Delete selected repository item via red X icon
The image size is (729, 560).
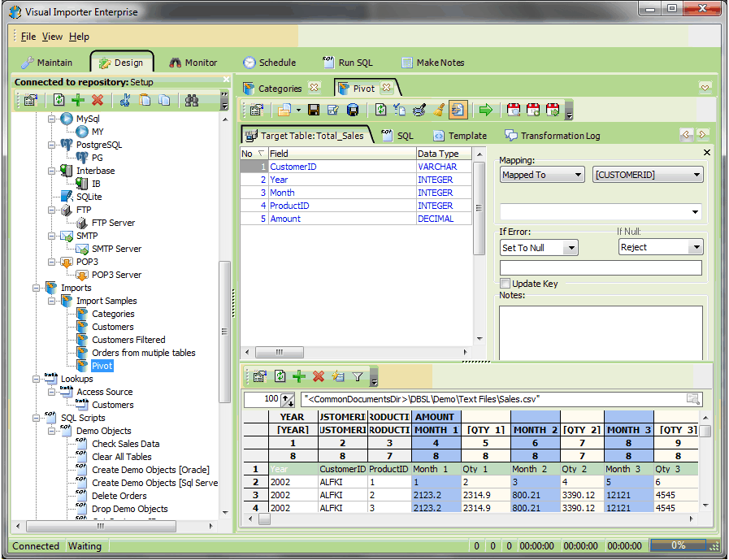(x=98, y=100)
